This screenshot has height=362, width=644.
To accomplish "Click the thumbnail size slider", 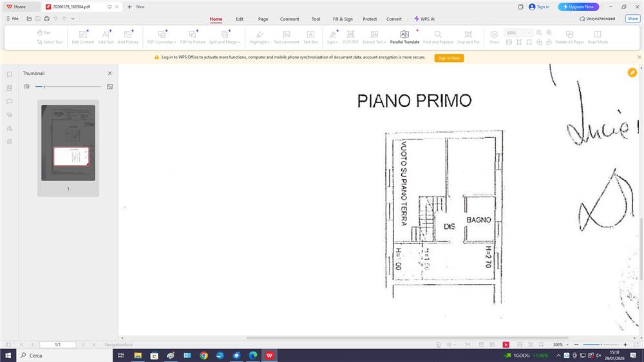I will (68, 86).
